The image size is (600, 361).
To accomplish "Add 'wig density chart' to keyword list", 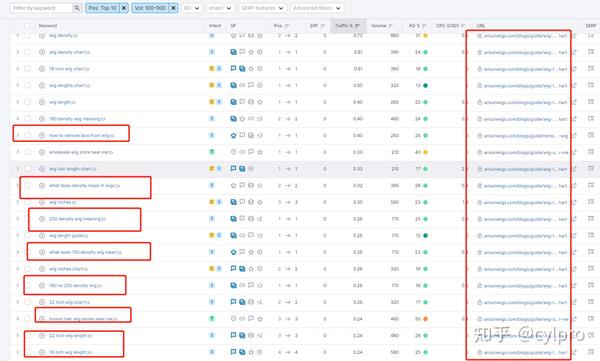I will coord(42,52).
